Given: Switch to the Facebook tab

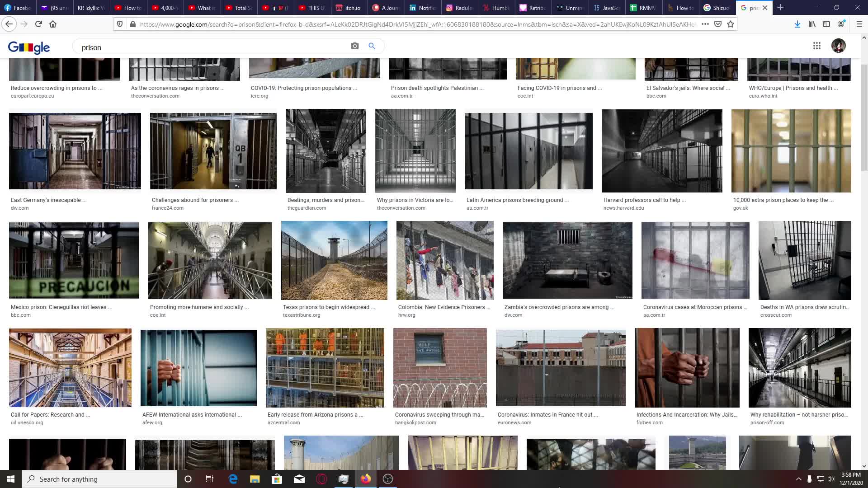Looking at the screenshot, I should tap(18, 8).
